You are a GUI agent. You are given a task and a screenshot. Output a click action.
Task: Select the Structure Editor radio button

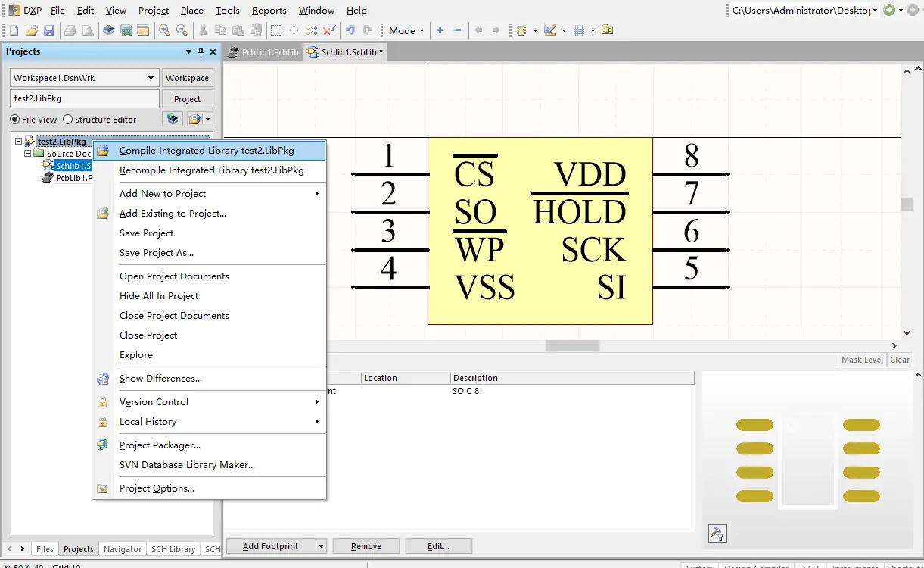[68, 120]
